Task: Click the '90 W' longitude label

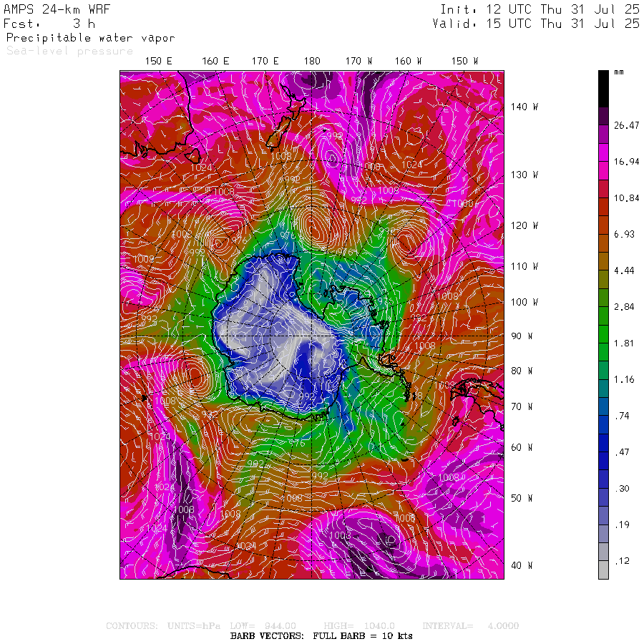Action: pyautogui.click(x=522, y=336)
